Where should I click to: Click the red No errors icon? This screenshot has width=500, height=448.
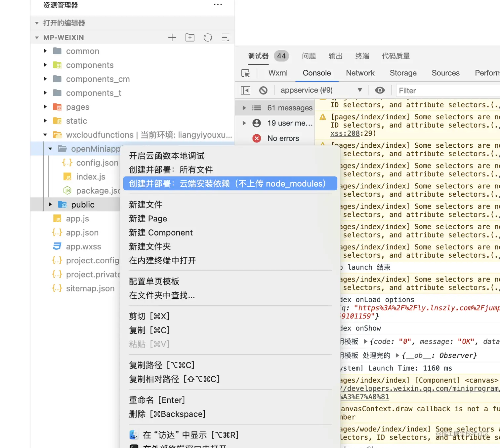(x=257, y=138)
